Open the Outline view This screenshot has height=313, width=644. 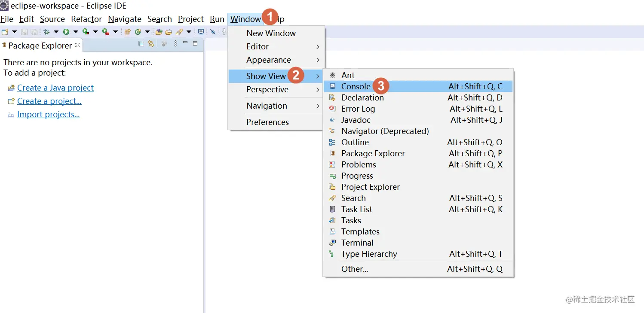[x=418, y=142]
